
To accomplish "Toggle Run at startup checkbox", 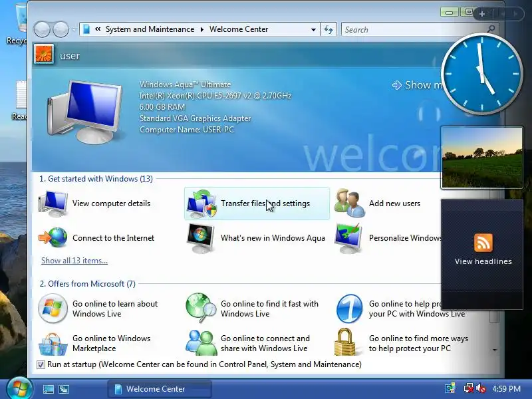I will [x=41, y=364].
